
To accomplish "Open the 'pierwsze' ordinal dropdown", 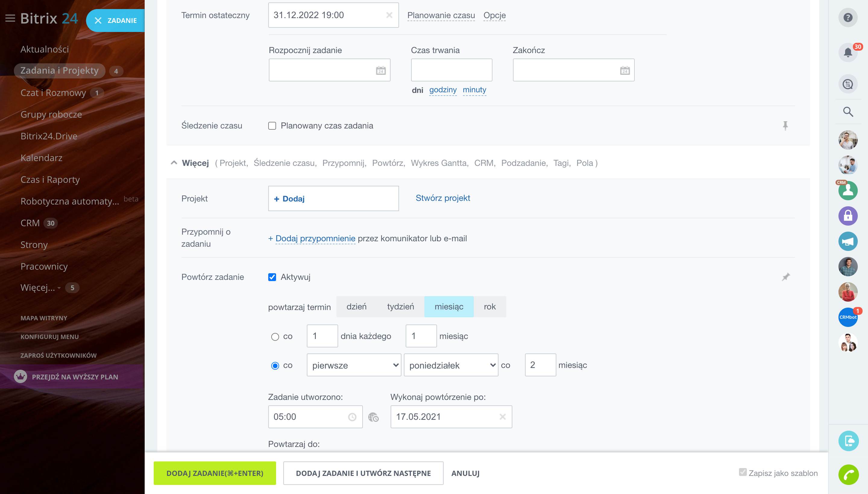I will [354, 365].
